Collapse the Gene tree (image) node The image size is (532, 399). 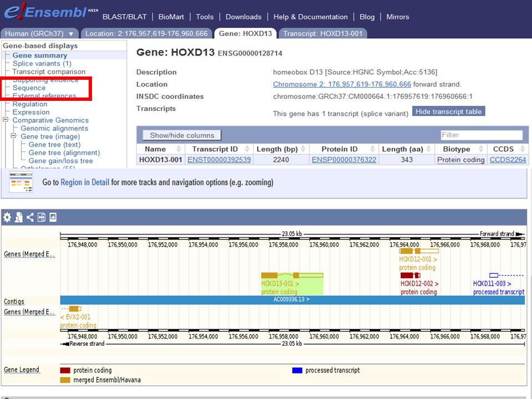tap(13, 136)
